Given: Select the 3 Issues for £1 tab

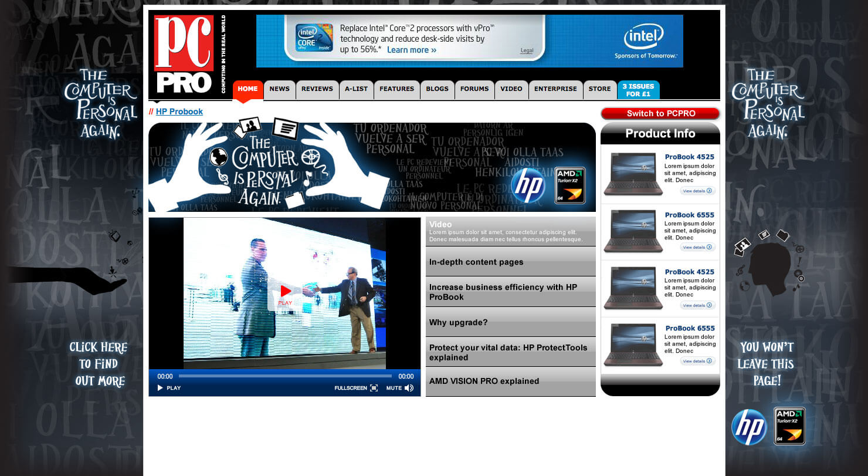Looking at the screenshot, I should coord(638,90).
